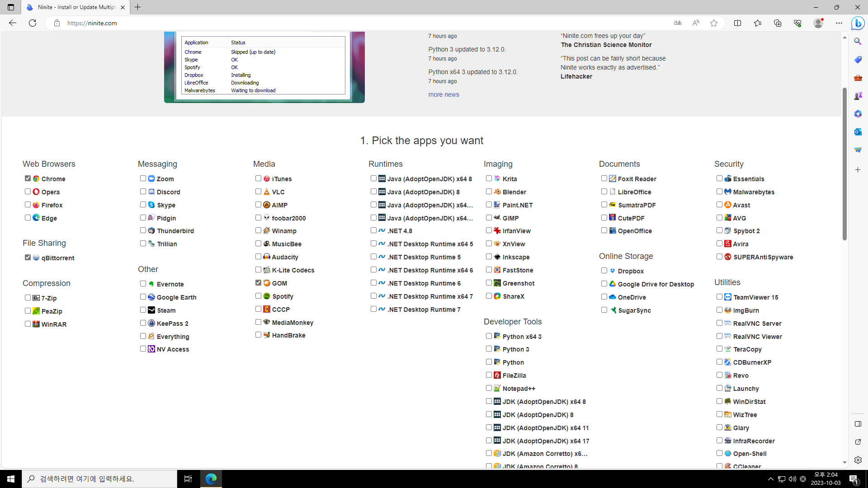The width and height of the screenshot is (868, 488).
Task: Add this page to favorites star
Action: pyautogui.click(x=714, y=23)
